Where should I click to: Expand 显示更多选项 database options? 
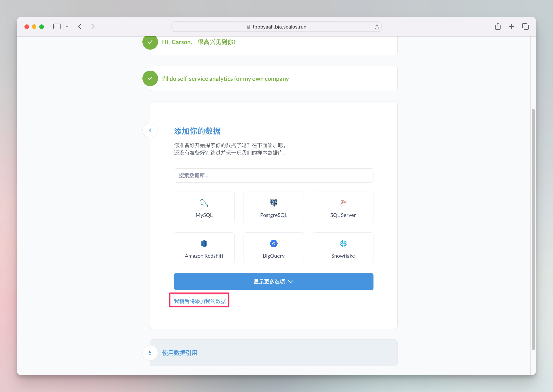pyautogui.click(x=274, y=281)
